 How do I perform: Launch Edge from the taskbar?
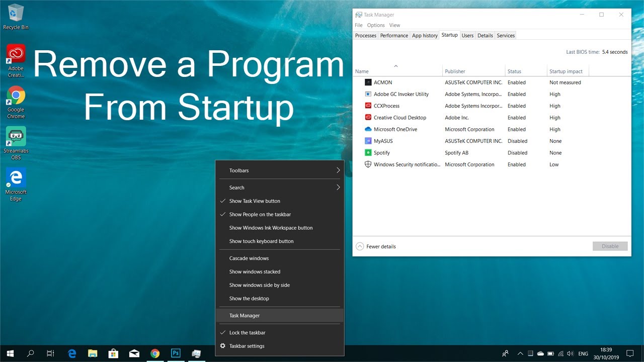coord(72,353)
